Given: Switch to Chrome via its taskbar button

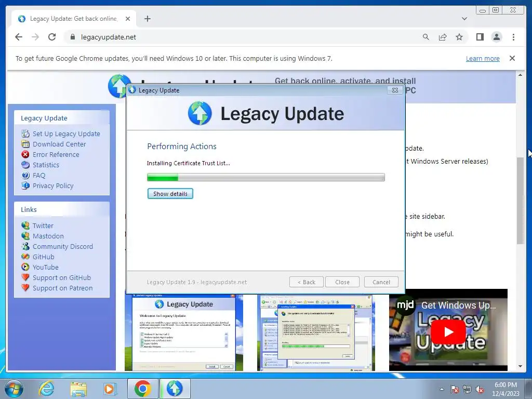Looking at the screenshot, I should coord(142,389).
